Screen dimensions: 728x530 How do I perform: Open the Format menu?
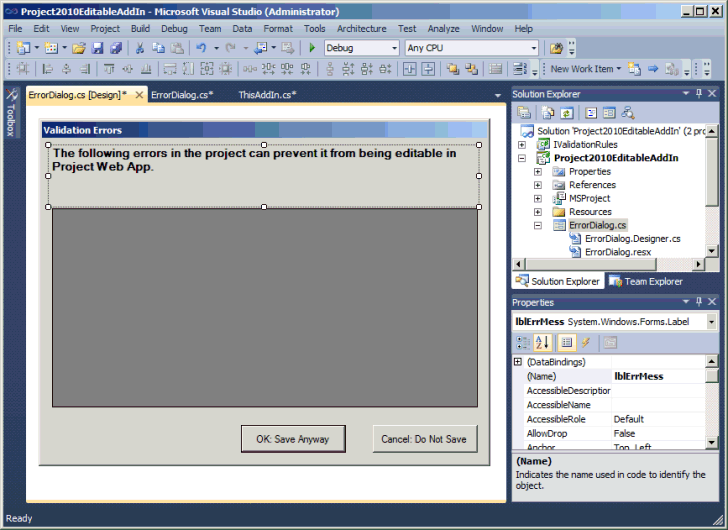click(x=278, y=29)
